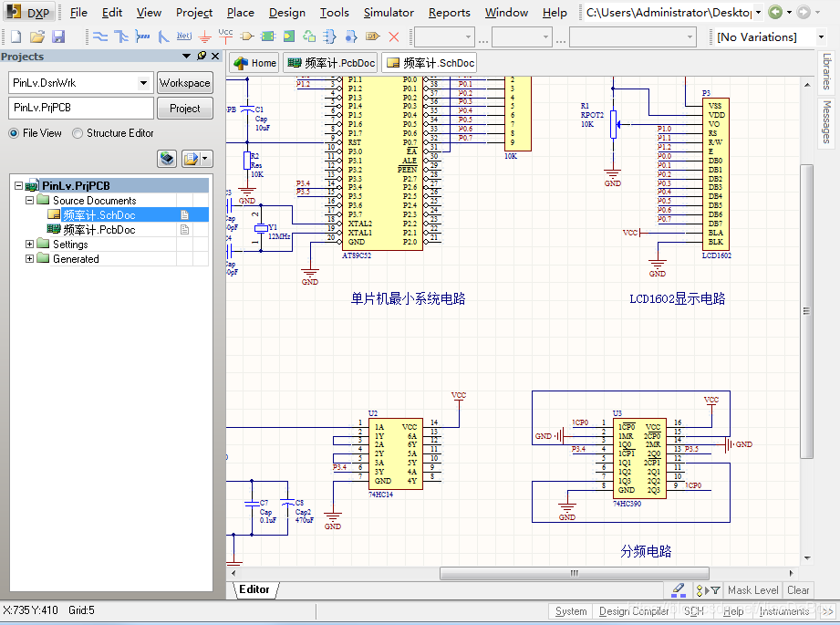This screenshot has width=840, height=625.
Task: Click the horizontal scrollbar thumb
Action: (574, 574)
